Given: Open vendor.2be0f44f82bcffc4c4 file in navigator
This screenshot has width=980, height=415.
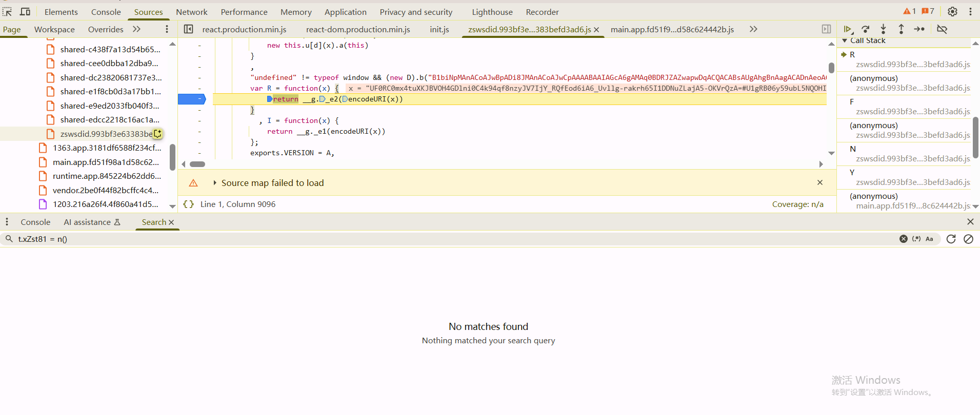Looking at the screenshot, I should point(105,190).
